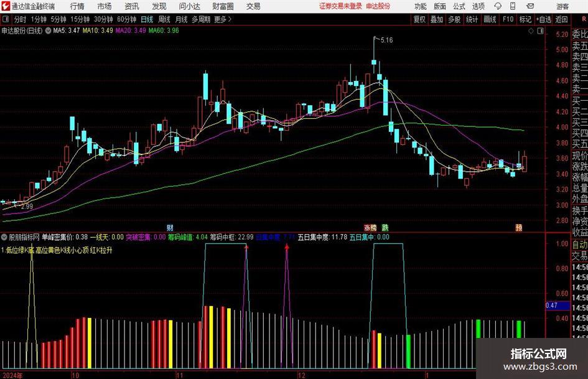Expand the MA indicator dropdown beside 申达股份(日线)
588x379 pixels.
[x=48, y=30]
